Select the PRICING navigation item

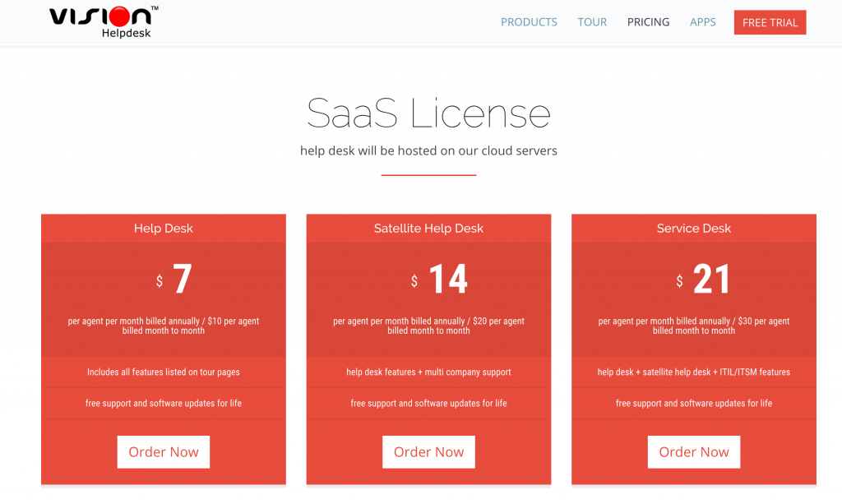click(x=648, y=22)
